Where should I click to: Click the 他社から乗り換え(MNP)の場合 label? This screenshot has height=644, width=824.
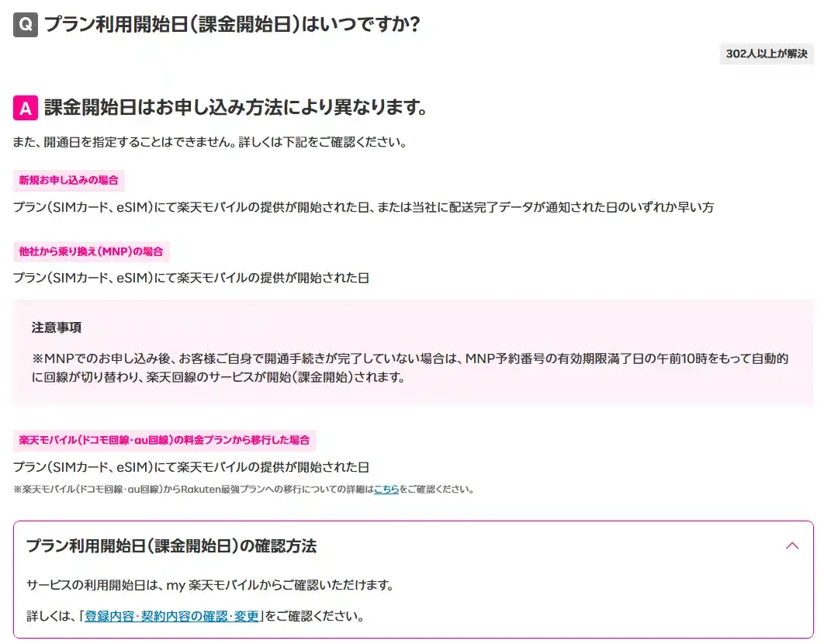91,251
